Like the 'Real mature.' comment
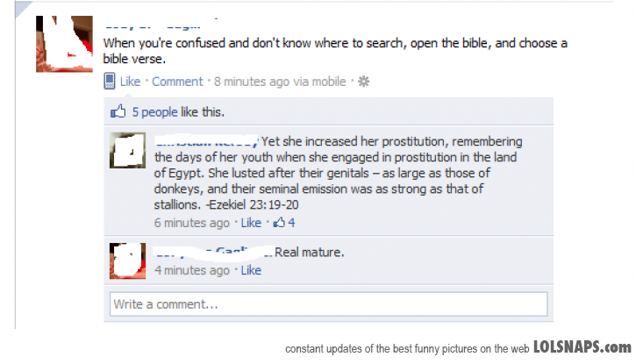The image size is (636, 364). pyautogui.click(x=251, y=270)
